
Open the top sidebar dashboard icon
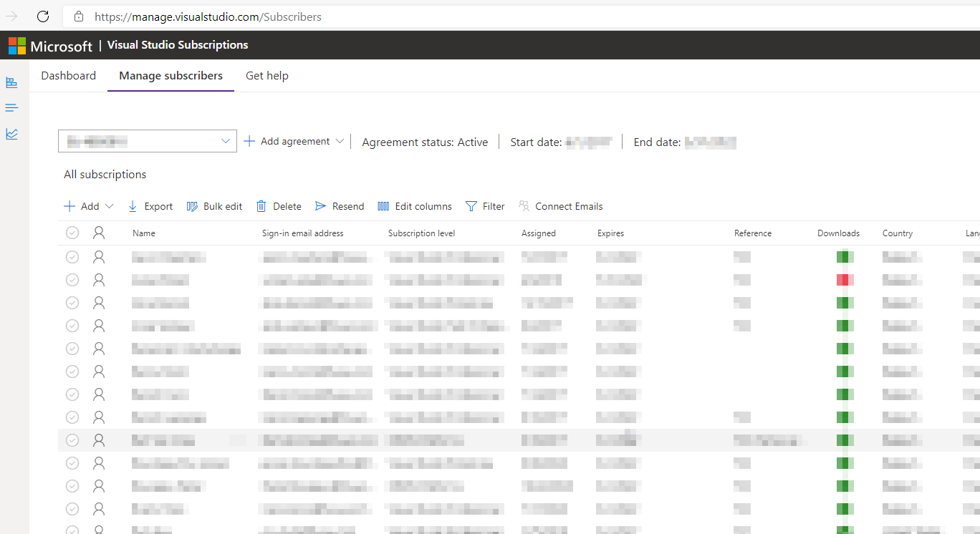[x=11, y=82]
